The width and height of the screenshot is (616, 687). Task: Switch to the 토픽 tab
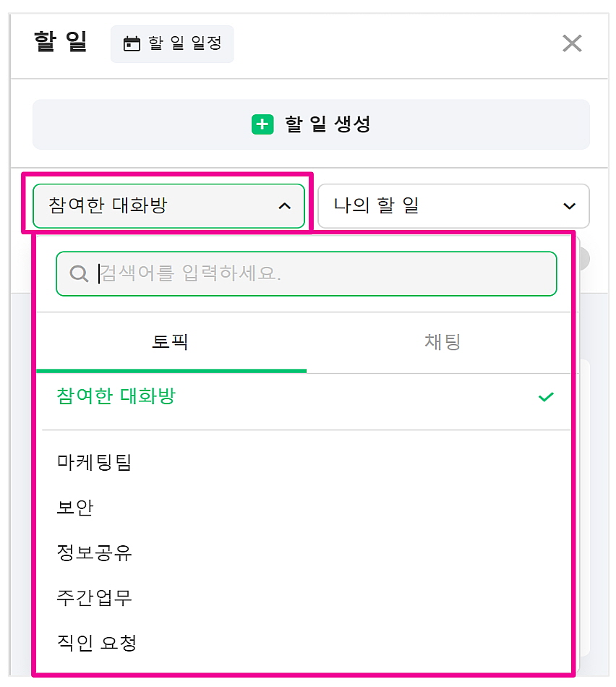171,342
